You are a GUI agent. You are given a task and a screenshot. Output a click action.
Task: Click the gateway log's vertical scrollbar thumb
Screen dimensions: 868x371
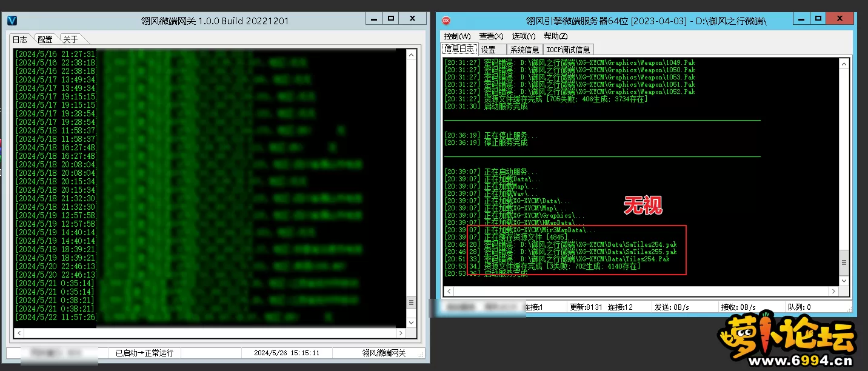(412, 302)
